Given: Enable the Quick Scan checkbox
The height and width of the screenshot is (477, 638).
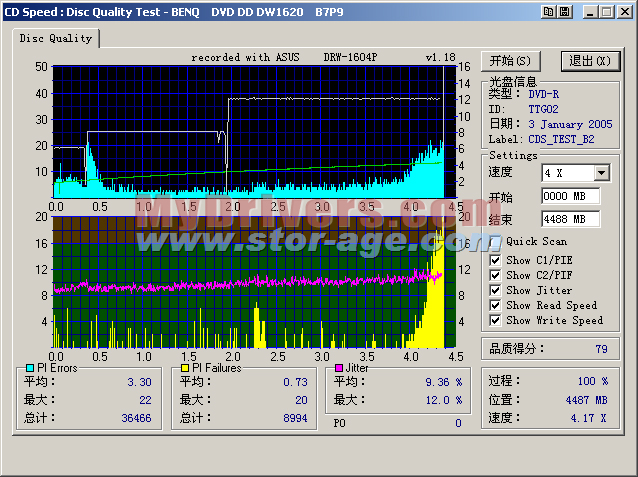Looking at the screenshot, I should [x=495, y=242].
